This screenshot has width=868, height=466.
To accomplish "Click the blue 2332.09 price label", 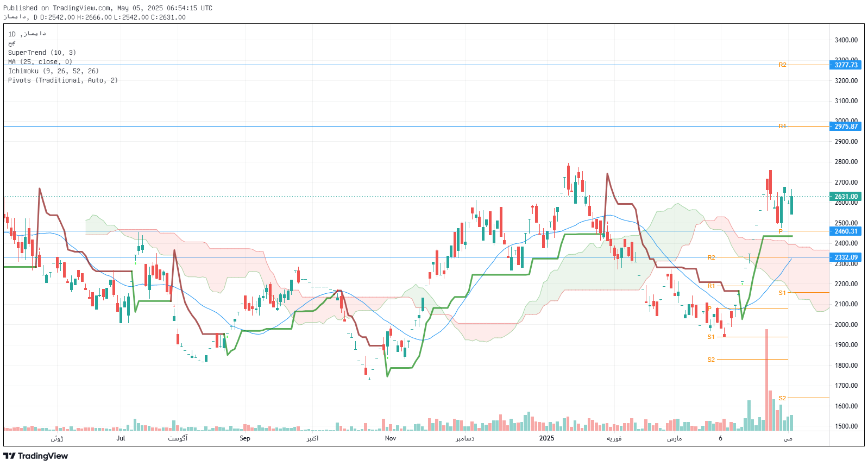I will 846,257.
